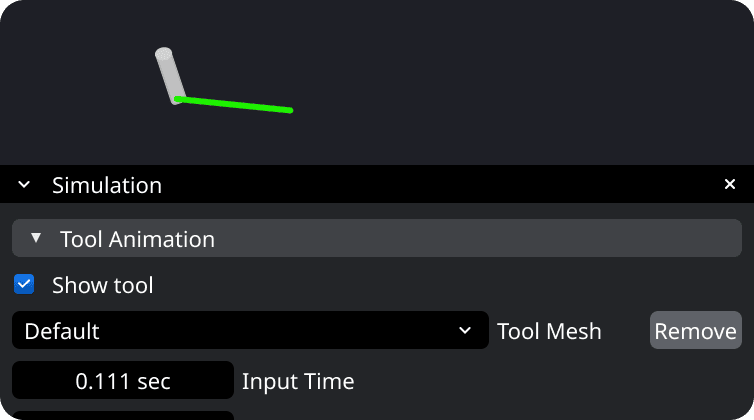754x420 pixels.
Task: Click the Tool Mesh label
Action: pos(549,331)
